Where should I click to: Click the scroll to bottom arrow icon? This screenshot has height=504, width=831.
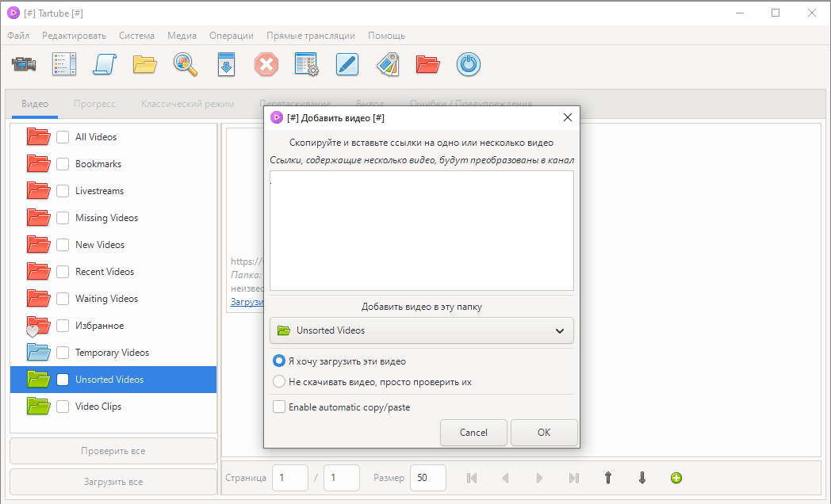point(641,478)
